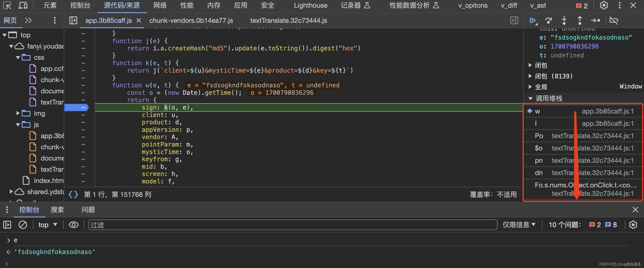Screen dimensions: 644x268
Task: Click the live expression eye icon
Action: (x=73, y=225)
